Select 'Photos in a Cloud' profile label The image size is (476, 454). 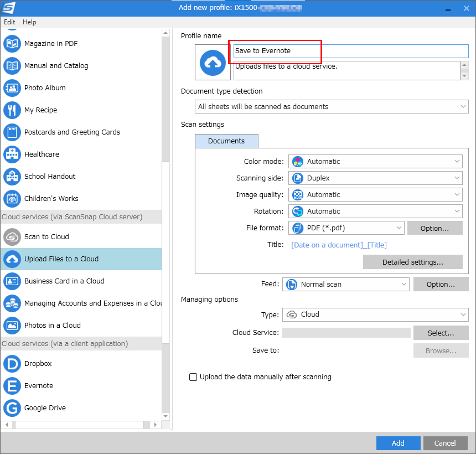coord(52,325)
